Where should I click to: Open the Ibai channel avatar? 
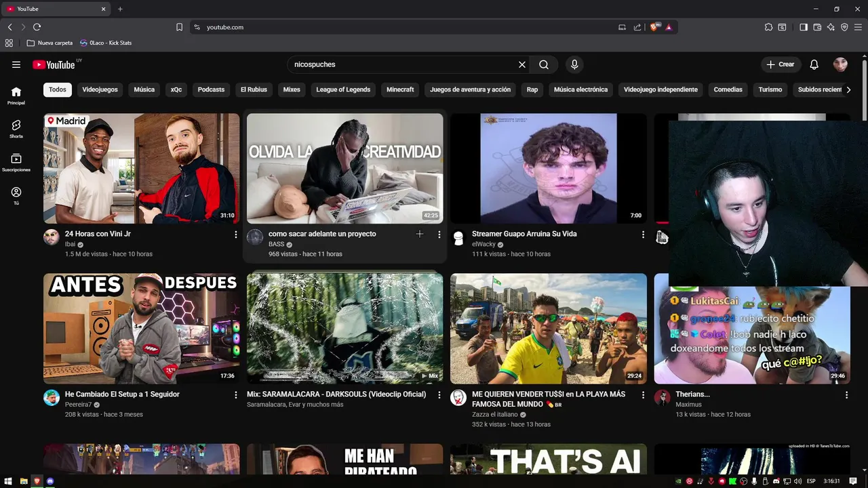52,237
